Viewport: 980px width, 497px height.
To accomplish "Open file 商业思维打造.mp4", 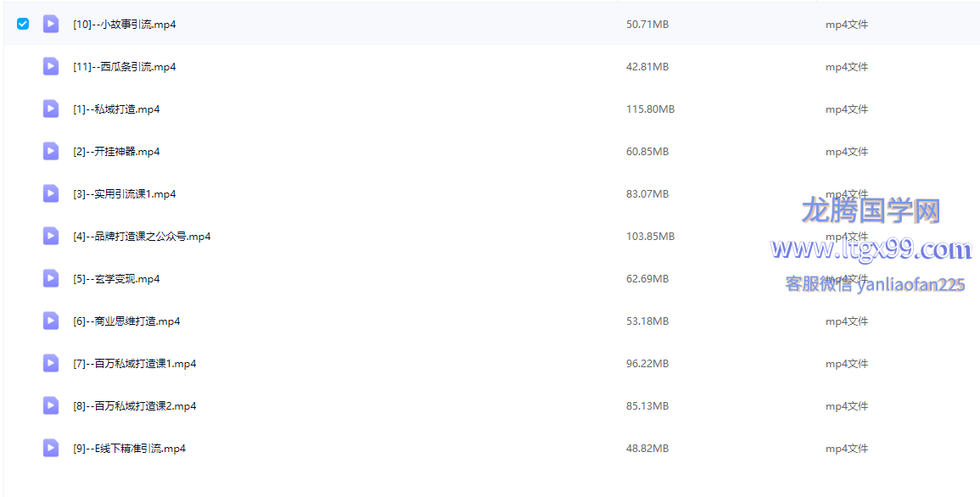I will pyautogui.click(x=126, y=321).
